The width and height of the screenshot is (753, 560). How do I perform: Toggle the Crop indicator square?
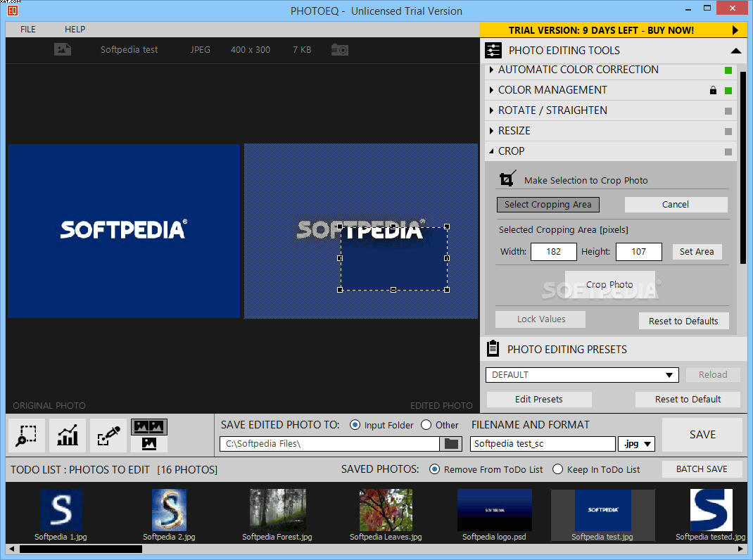(x=728, y=152)
